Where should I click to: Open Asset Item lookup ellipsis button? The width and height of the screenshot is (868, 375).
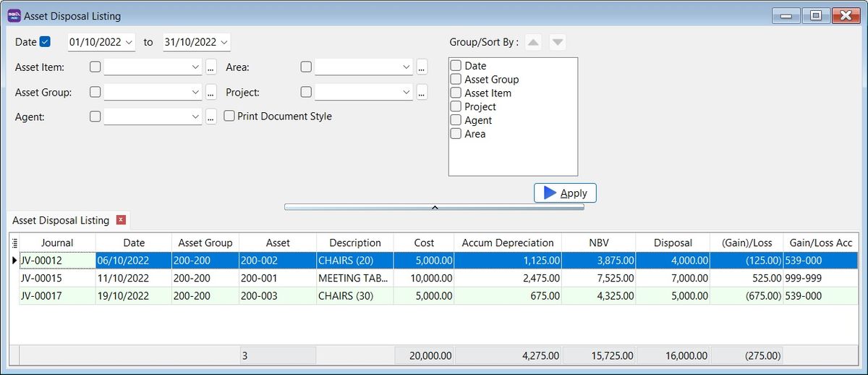click(x=211, y=67)
